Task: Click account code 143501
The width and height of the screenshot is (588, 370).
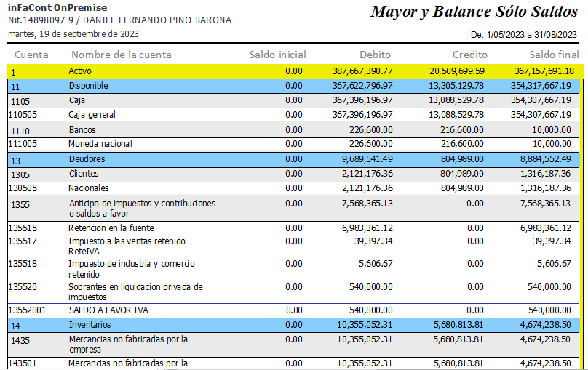Action: pyautogui.click(x=23, y=363)
